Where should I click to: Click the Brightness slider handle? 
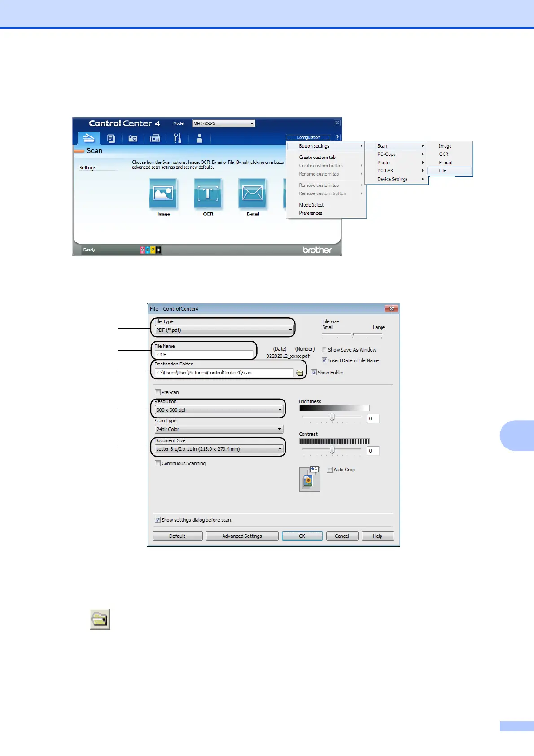point(332,417)
